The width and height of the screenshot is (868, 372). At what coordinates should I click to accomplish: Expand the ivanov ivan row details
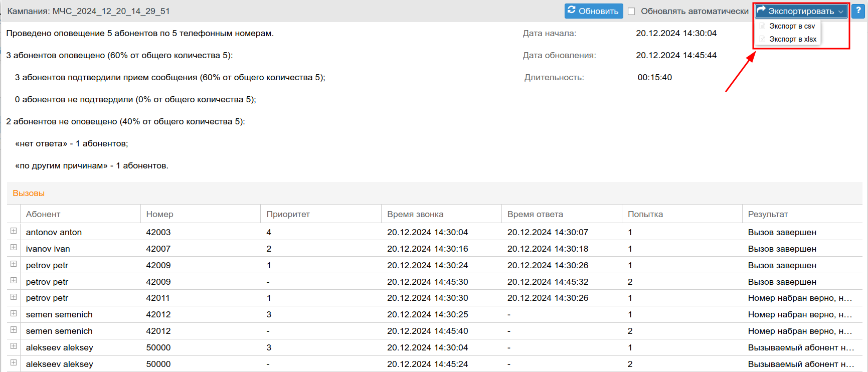pos(14,248)
